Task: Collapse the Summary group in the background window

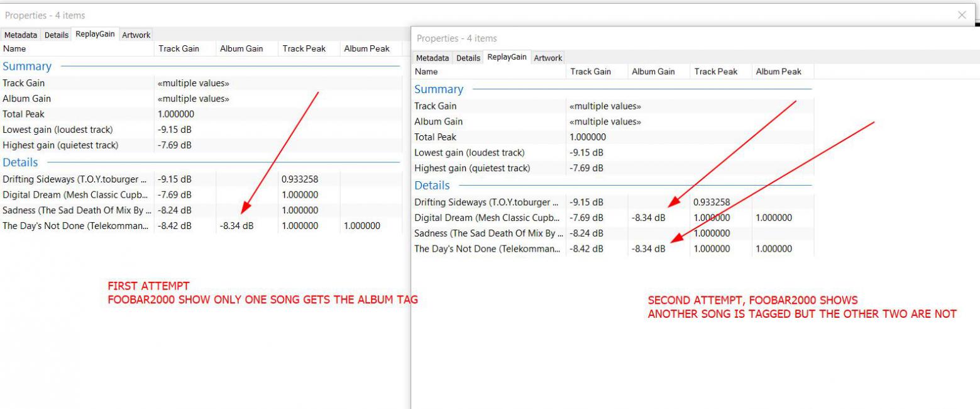Action: pos(27,66)
